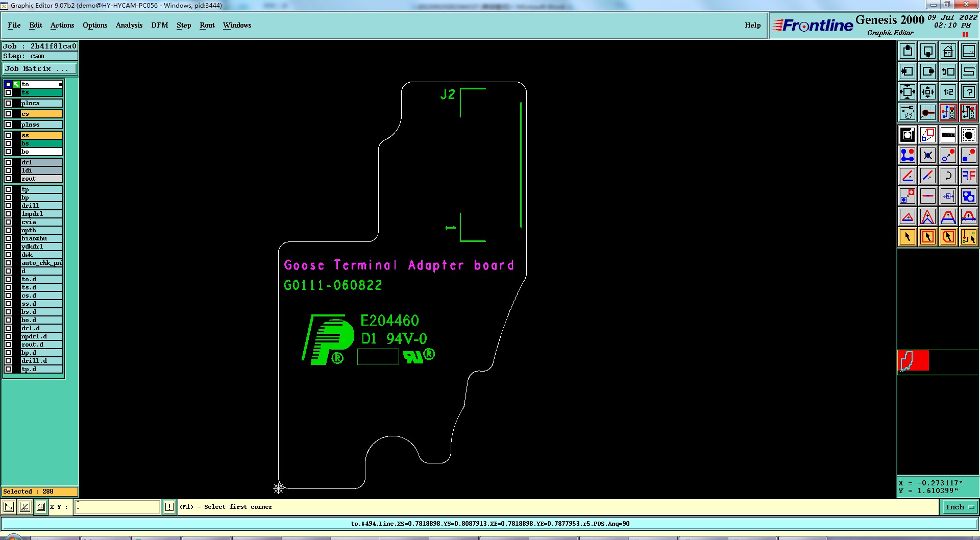980x540 pixels.
Task: Click the connected blue dots line icon
Action: point(908,155)
